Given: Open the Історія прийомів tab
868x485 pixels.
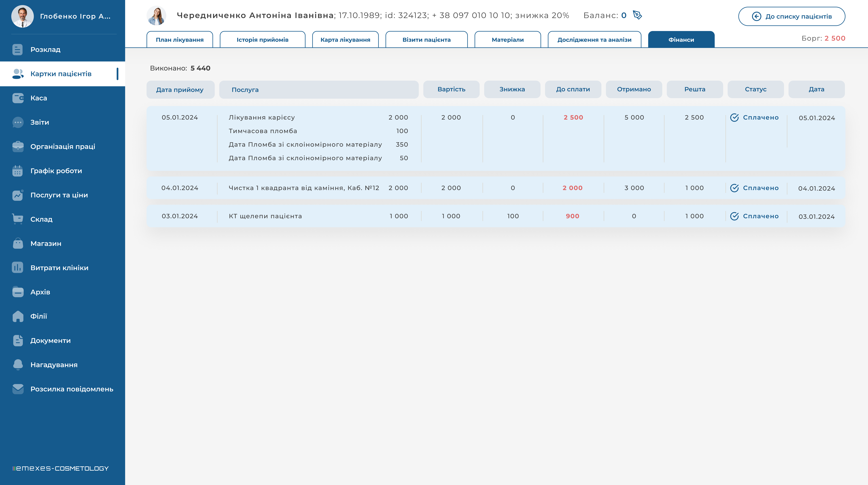Looking at the screenshot, I should tap(263, 40).
